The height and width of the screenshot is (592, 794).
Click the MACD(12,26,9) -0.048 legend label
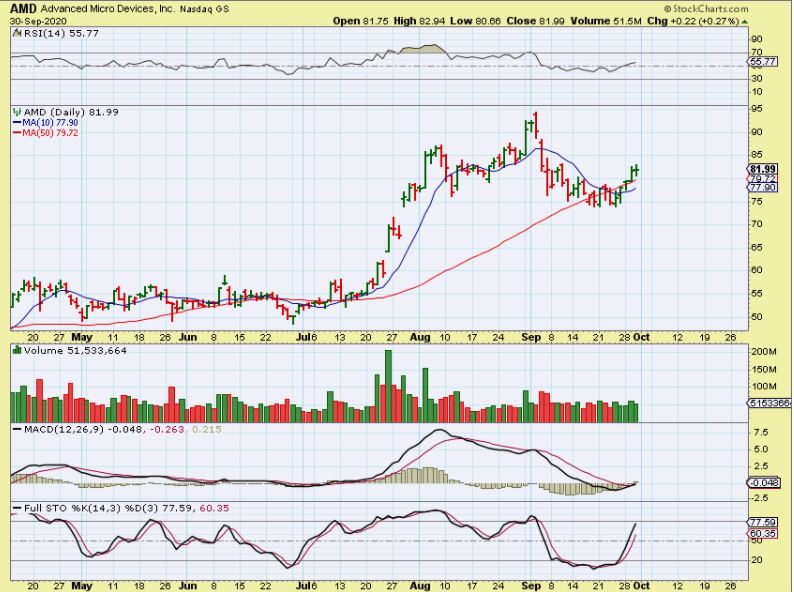(x=85, y=429)
